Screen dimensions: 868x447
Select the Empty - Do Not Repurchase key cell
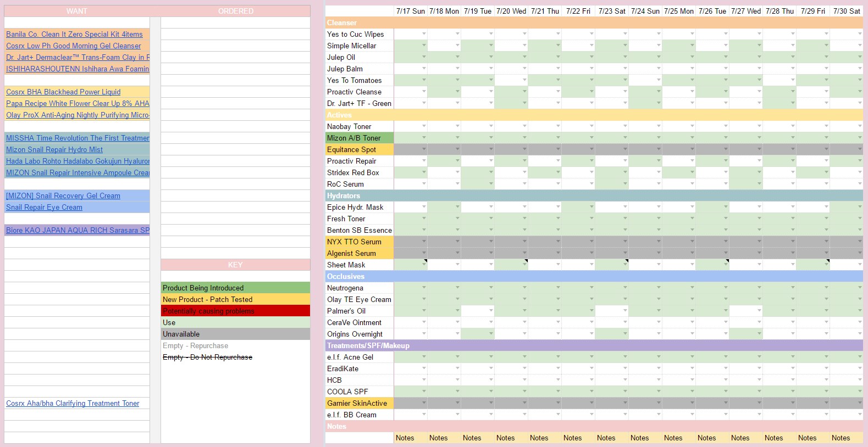(235, 357)
